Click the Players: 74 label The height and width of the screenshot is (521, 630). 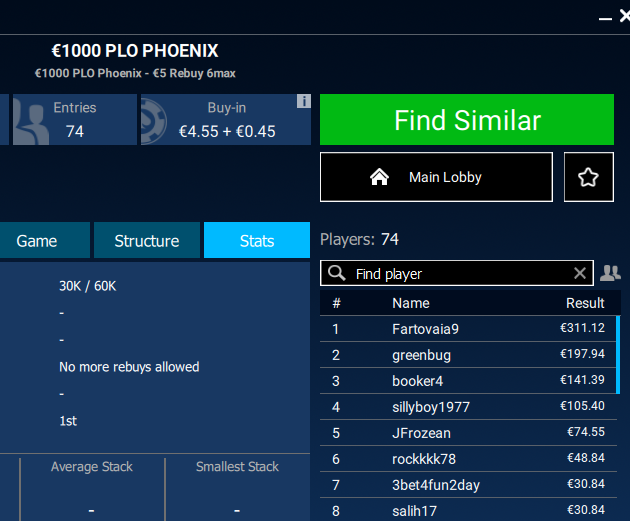(359, 239)
